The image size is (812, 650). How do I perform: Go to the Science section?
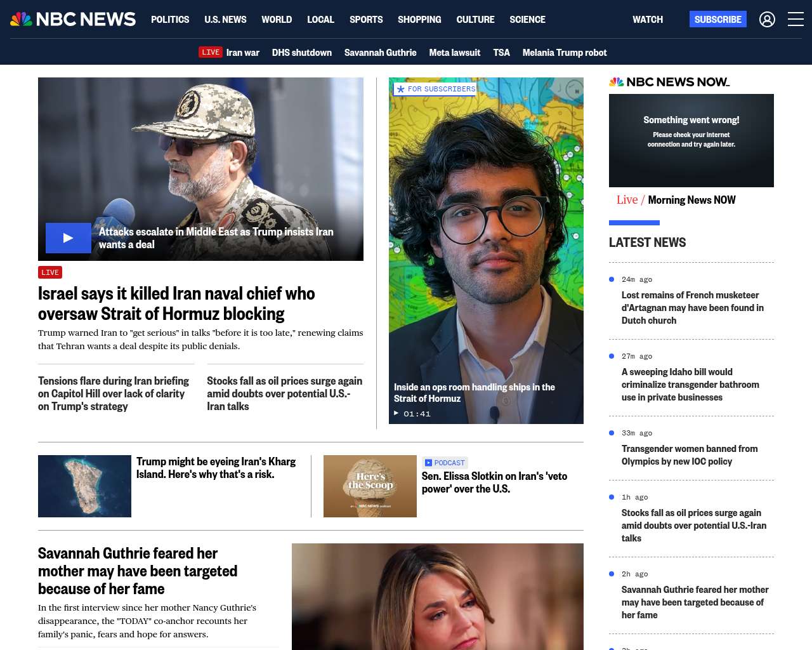pos(527,20)
